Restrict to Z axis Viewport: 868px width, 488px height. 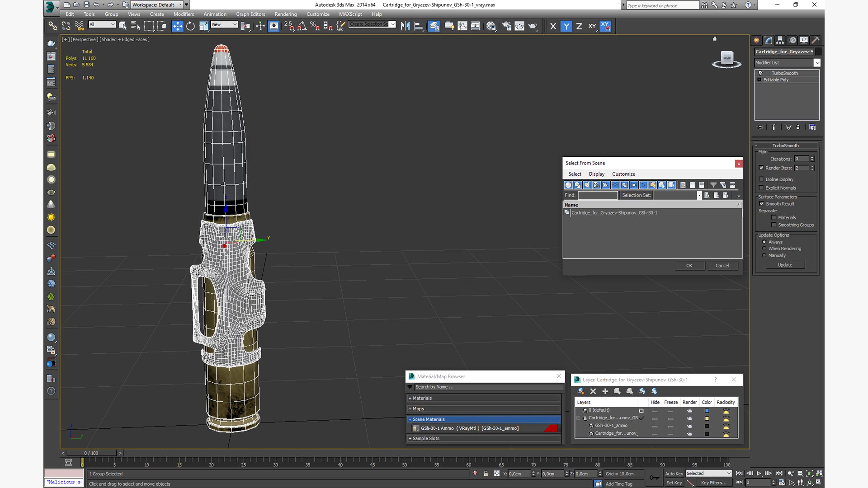579,26
